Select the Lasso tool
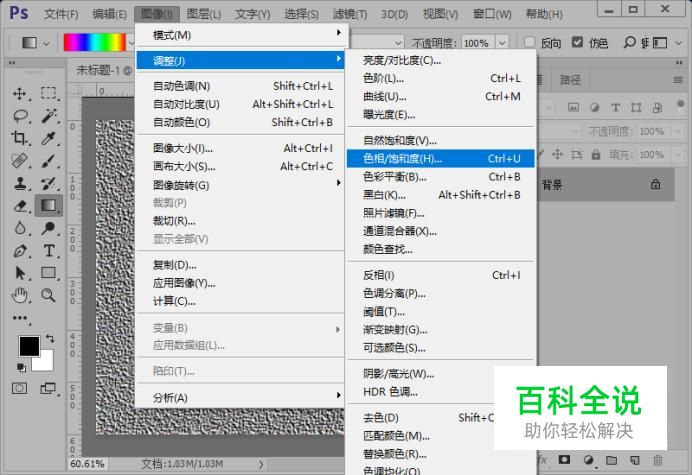692x475 pixels. click(20, 116)
